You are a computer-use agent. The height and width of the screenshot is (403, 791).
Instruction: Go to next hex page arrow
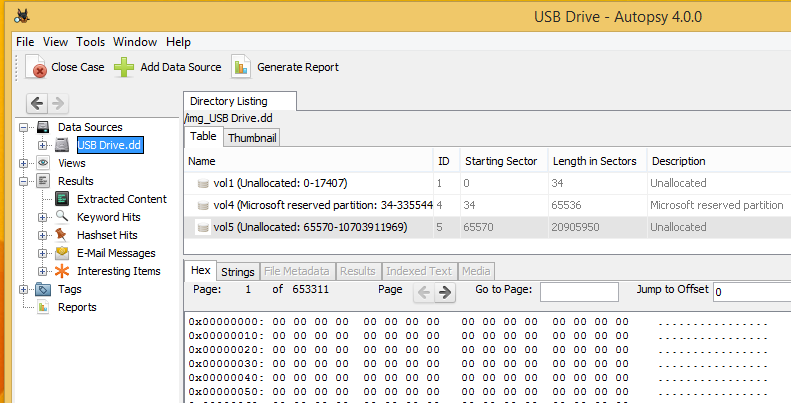445,292
